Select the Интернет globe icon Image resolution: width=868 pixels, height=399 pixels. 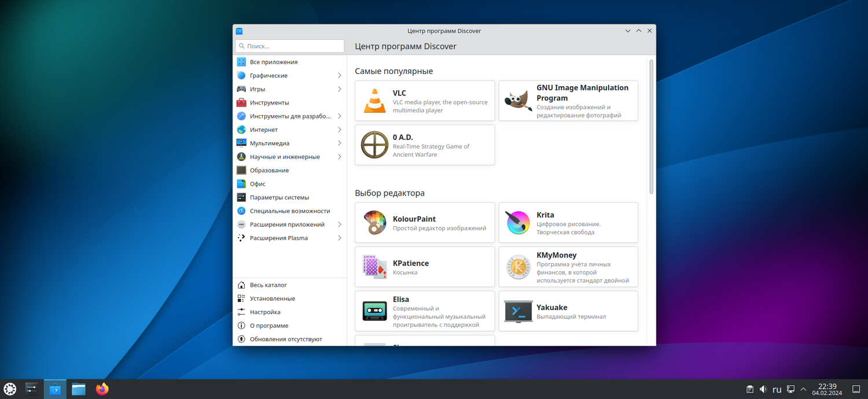(241, 130)
